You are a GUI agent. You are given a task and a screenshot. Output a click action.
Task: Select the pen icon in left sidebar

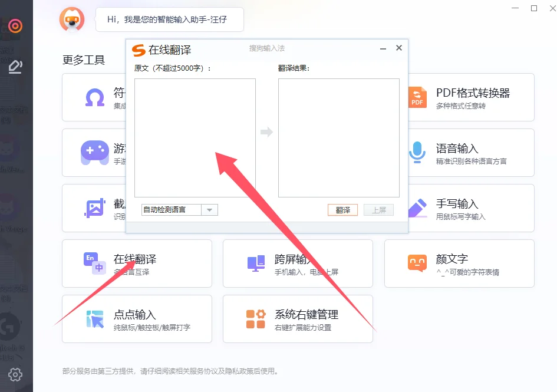(16, 66)
